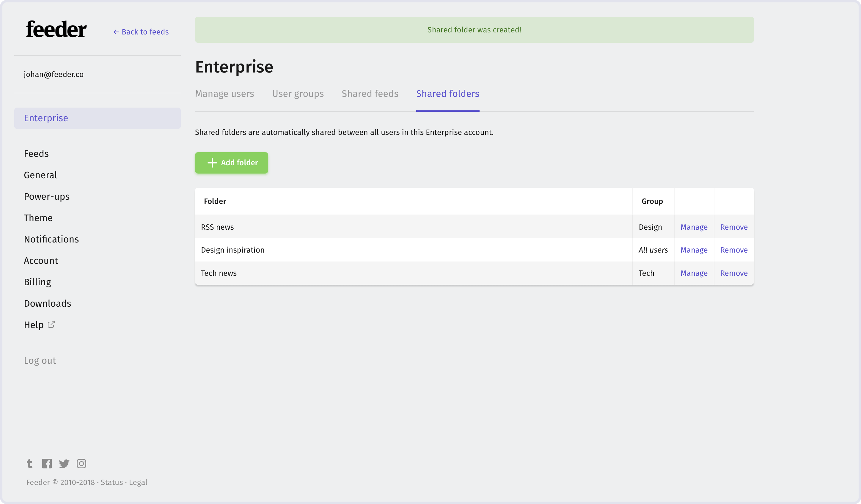Image resolution: width=861 pixels, height=504 pixels.
Task: Open Feeder's Instagram page icon
Action: click(x=81, y=463)
